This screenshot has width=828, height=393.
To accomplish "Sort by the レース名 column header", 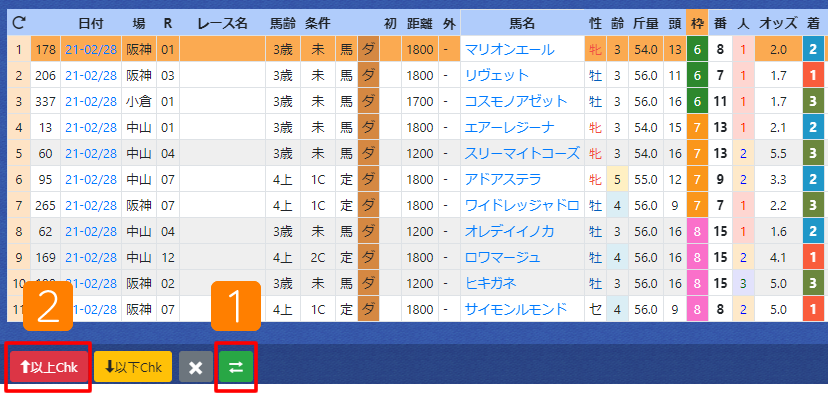I will pos(222,23).
